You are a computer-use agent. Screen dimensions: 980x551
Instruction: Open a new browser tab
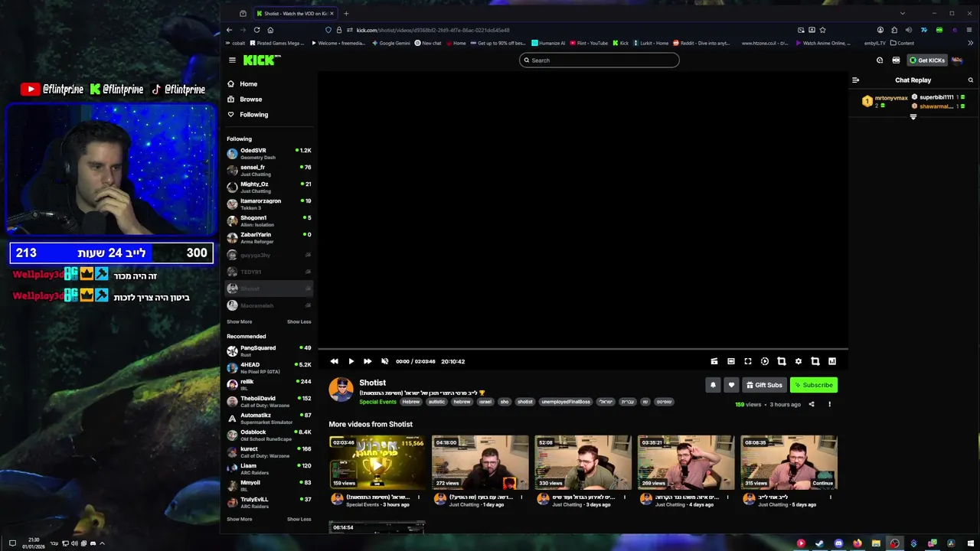click(x=346, y=13)
